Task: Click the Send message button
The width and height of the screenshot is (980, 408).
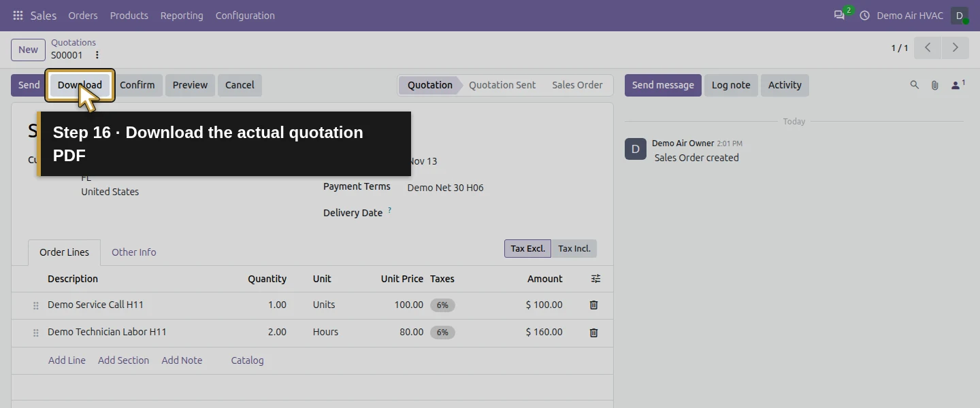Action: (x=663, y=85)
